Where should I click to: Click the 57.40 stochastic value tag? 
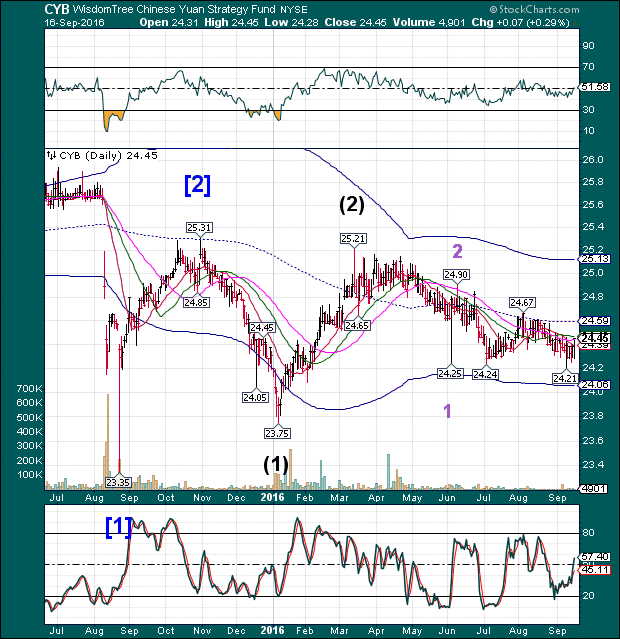[595, 556]
